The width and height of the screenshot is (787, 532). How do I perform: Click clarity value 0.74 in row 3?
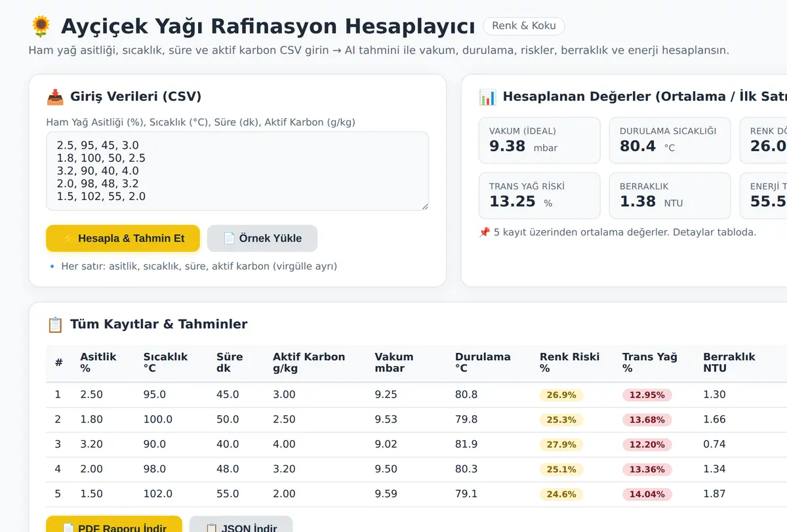point(714,445)
